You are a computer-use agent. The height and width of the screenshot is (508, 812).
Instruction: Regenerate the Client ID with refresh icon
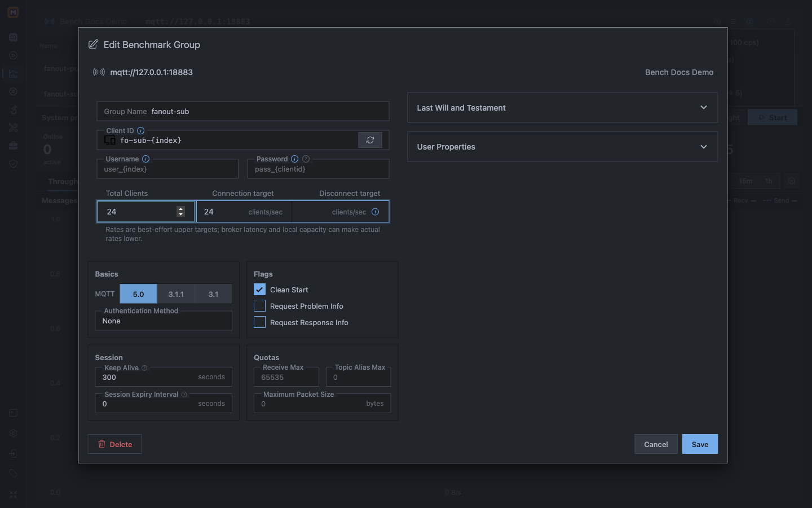tap(370, 140)
